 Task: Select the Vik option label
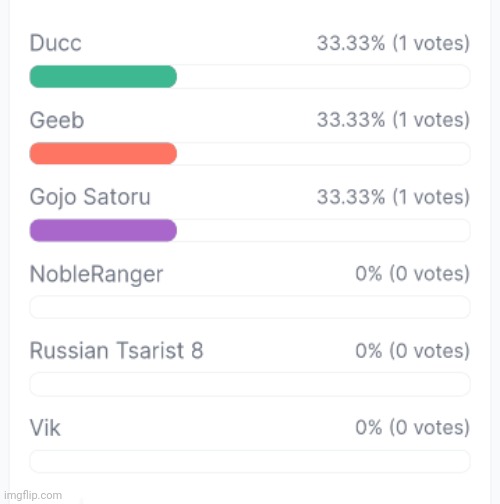click(x=45, y=428)
